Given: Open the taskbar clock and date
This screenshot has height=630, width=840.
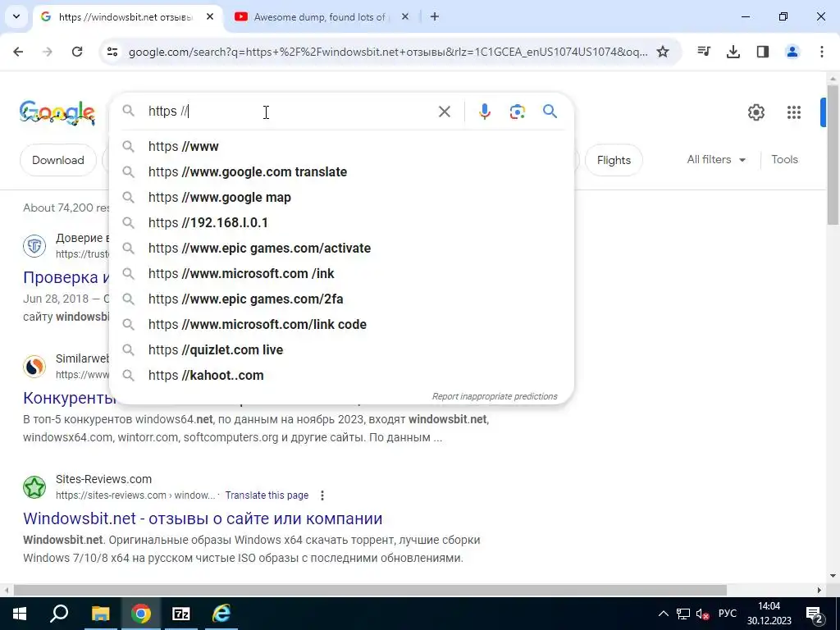Looking at the screenshot, I should point(769,614).
